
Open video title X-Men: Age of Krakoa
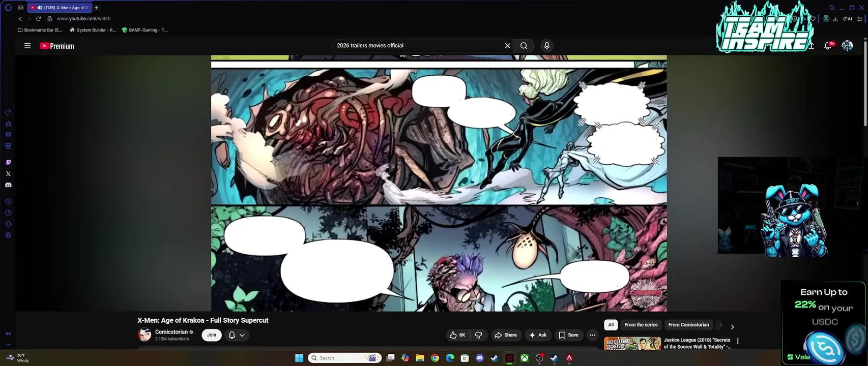pos(203,320)
